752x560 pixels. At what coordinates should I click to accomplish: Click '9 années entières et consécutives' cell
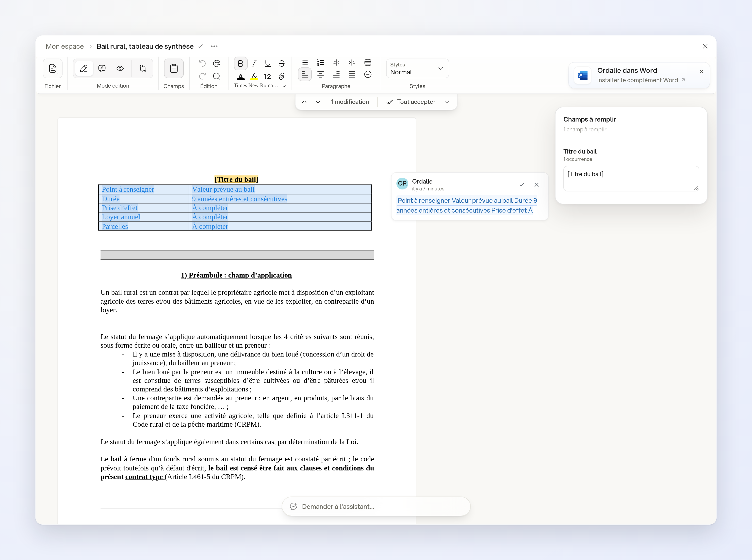(x=280, y=199)
